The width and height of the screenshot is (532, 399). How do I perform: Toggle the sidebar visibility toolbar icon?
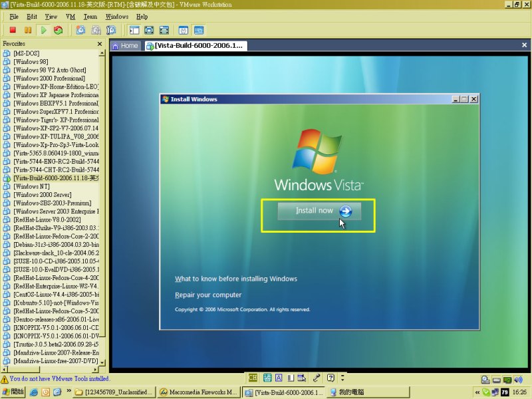[134, 30]
